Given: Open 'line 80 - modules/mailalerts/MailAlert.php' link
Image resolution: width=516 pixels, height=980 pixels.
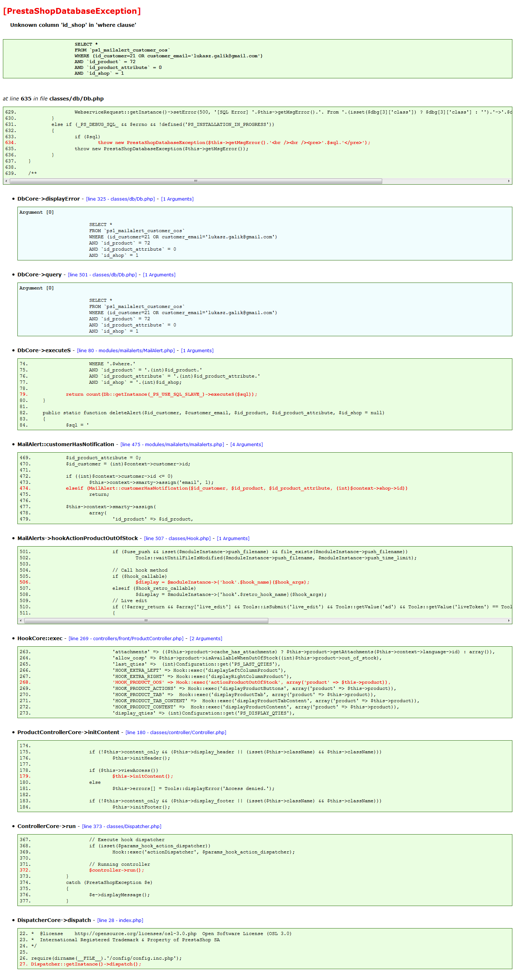Looking at the screenshot, I should pyautogui.click(x=126, y=350).
